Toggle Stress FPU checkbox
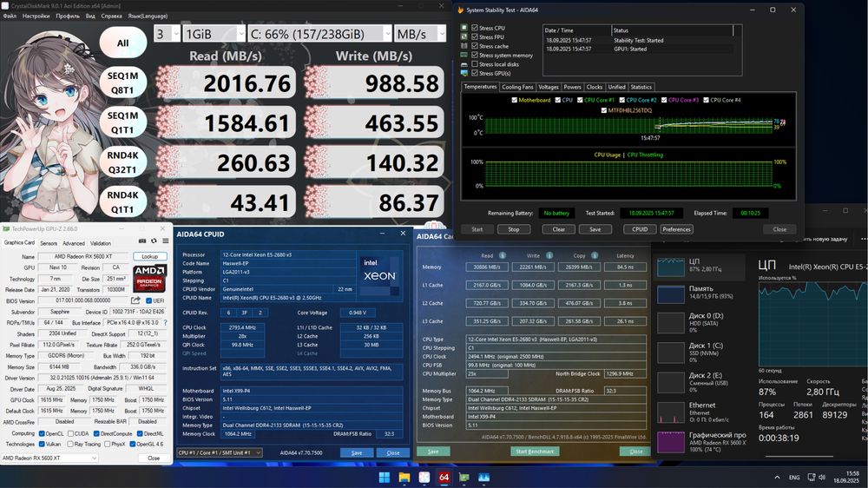Viewport: 868px width, 488px height. 475,36
